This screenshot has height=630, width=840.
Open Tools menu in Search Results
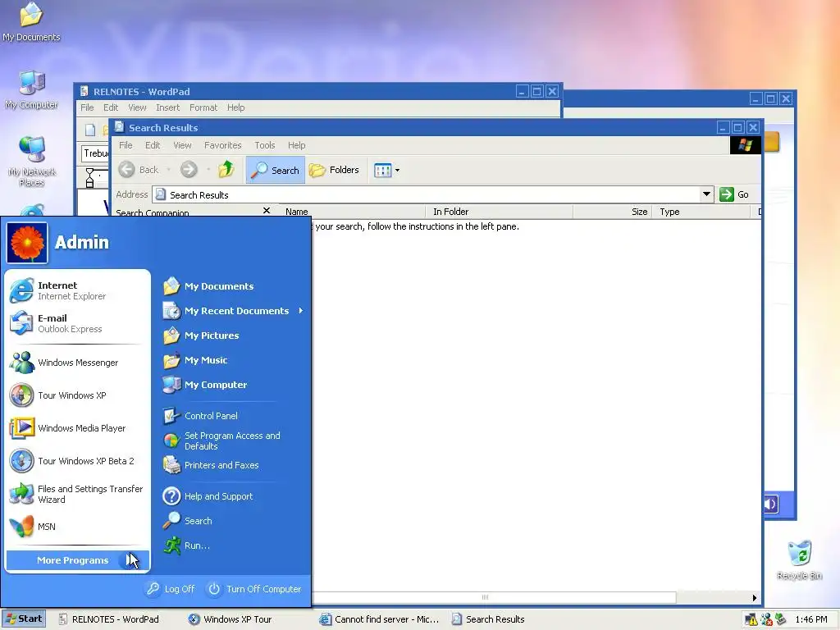[265, 145]
